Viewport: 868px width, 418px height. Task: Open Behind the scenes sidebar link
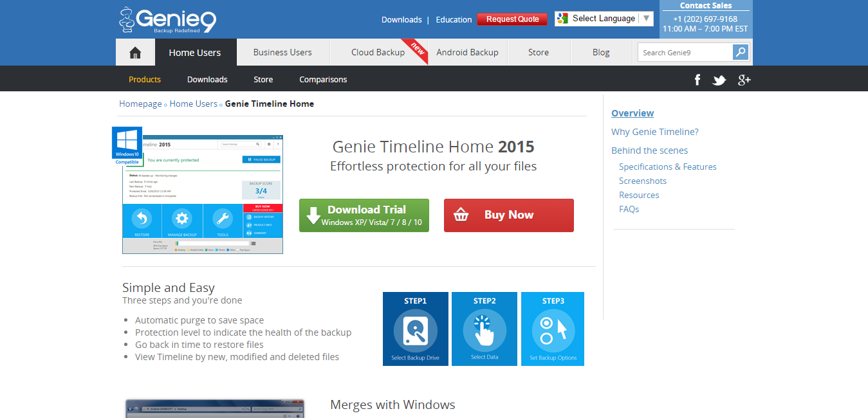click(650, 150)
